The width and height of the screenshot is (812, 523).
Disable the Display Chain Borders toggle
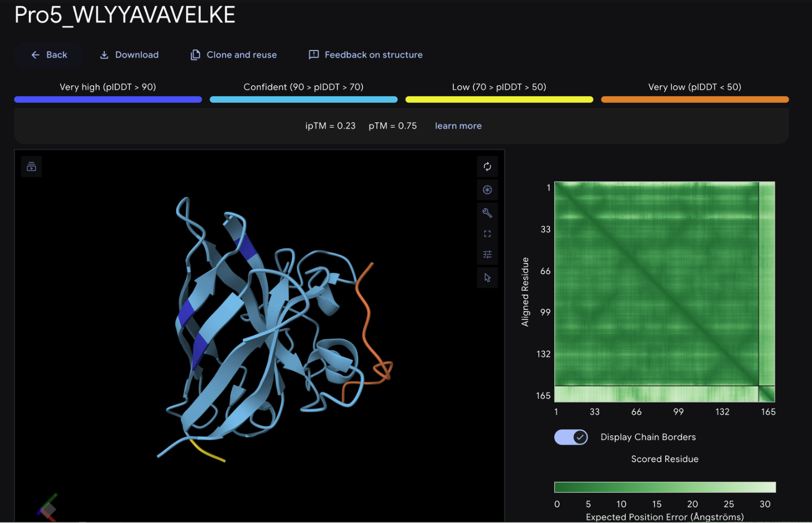(x=571, y=437)
